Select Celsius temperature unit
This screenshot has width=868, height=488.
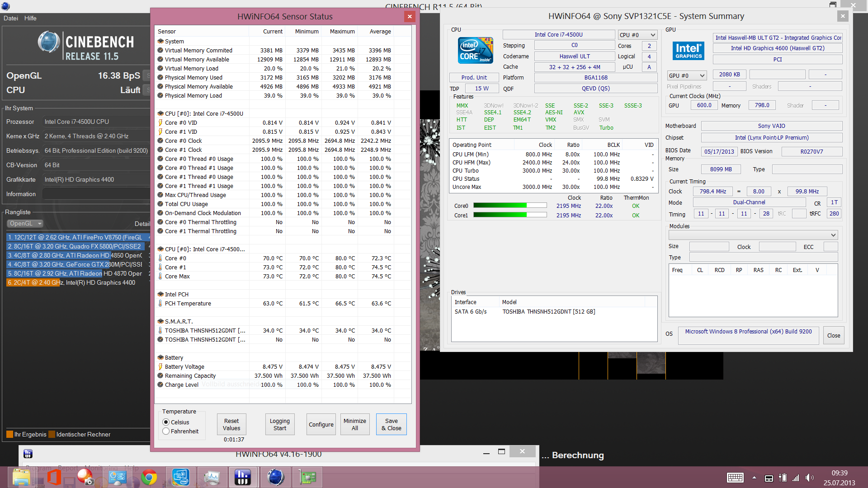click(166, 422)
